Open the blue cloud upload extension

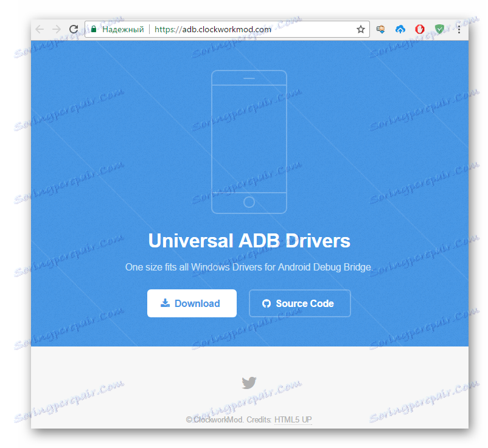(400, 29)
